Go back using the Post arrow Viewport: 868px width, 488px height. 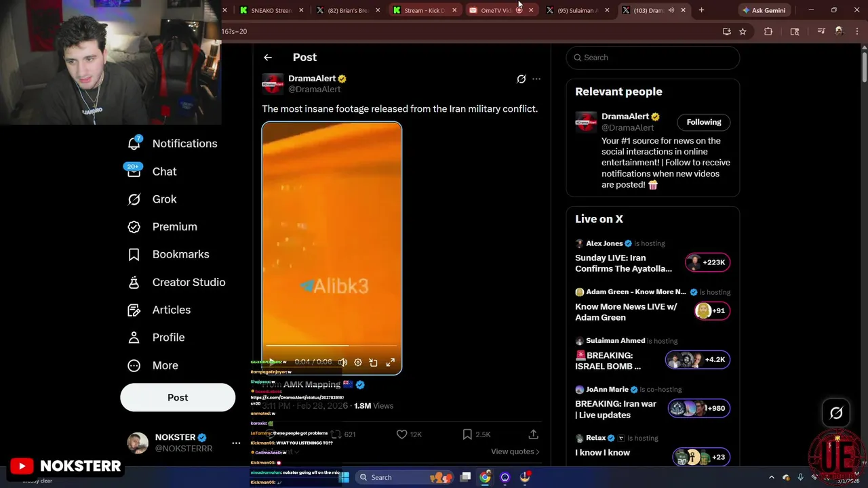(x=268, y=58)
